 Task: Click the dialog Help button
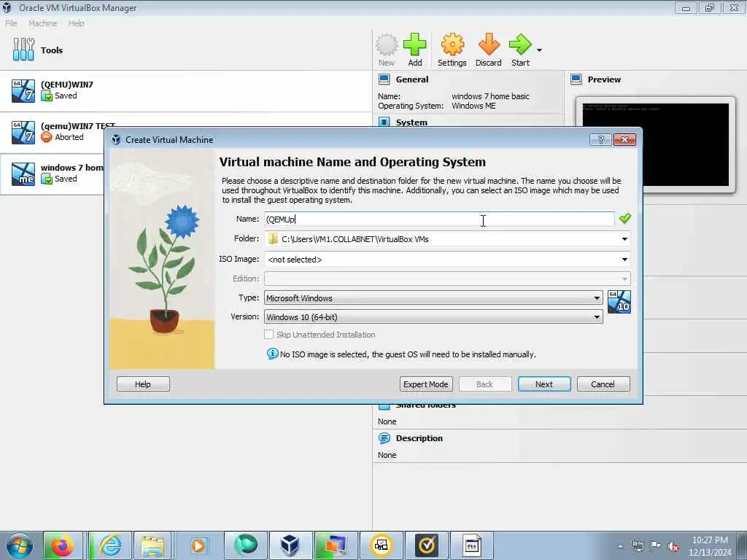coord(143,384)
